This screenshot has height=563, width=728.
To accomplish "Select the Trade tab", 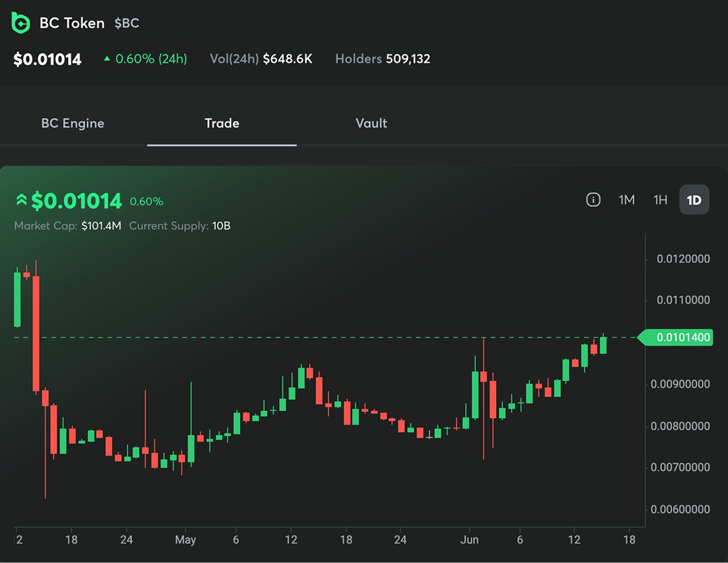I will (x=222, y=123).
